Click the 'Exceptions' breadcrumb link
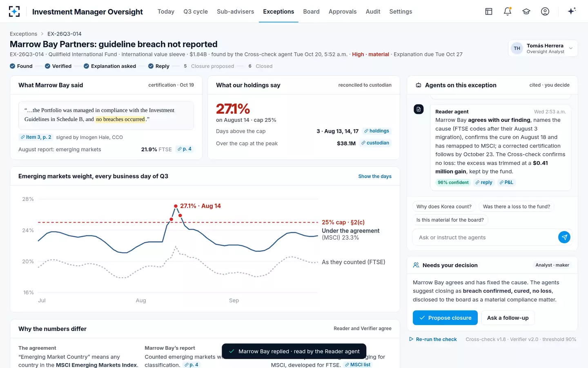Viewport: 588px width, 368px height. [x=23, y=34]
